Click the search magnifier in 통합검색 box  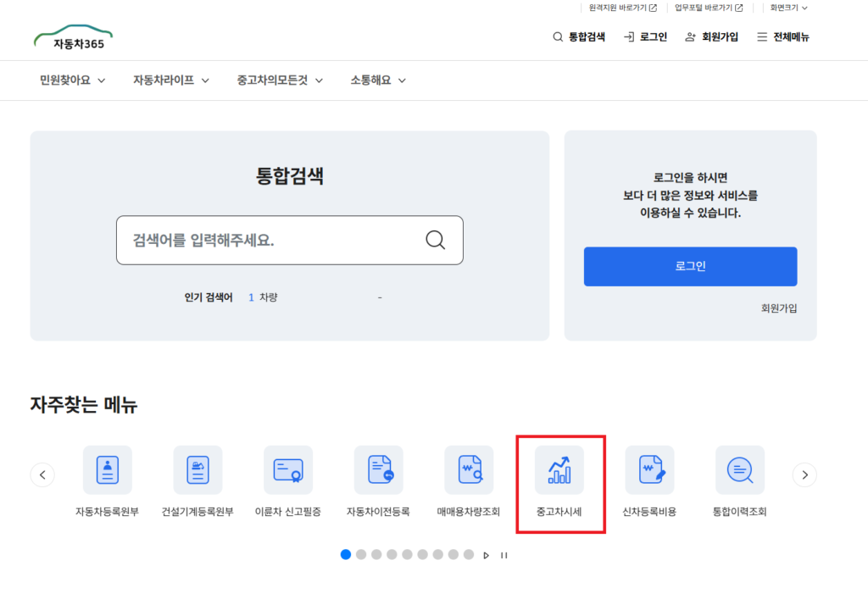[435, 240]
